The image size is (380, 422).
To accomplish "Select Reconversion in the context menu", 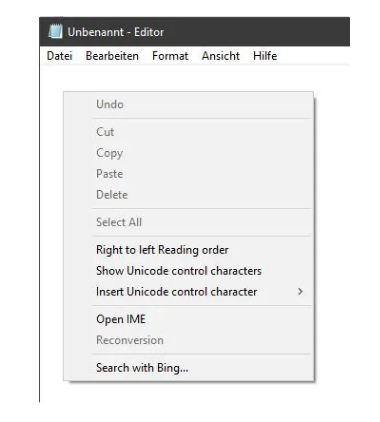I will pos(188,340).
